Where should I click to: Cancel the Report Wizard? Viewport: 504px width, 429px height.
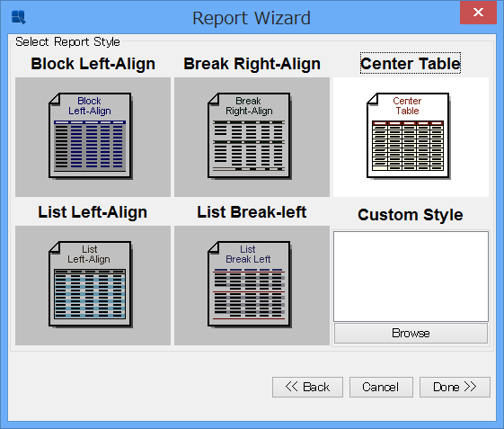click(381, 387)
